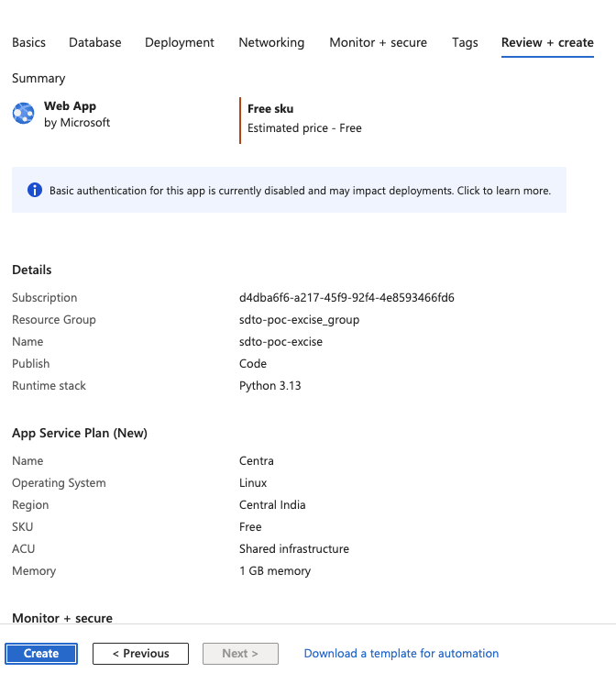Click the App Service Plan name Centra

[x=257, y=460]
